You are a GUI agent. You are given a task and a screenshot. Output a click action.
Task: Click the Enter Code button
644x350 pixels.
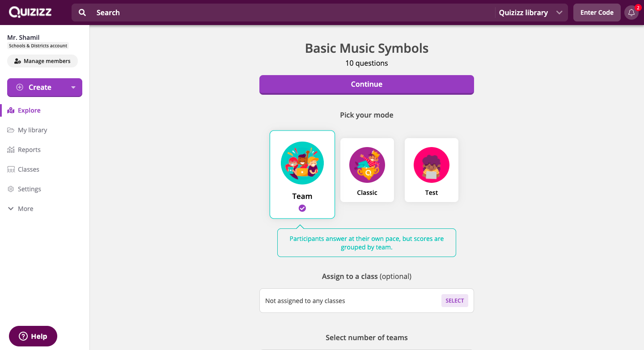point(597,13)
